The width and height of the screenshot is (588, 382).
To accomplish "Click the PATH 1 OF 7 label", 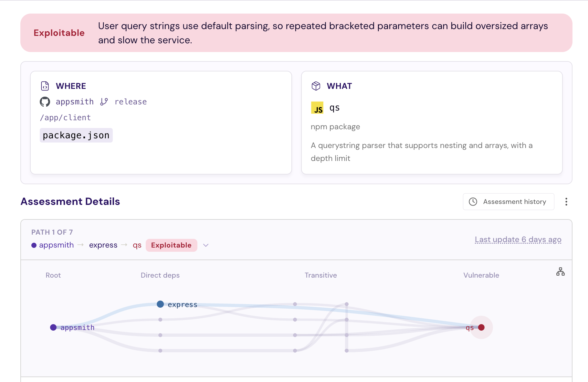I will [x=52, y=232].
